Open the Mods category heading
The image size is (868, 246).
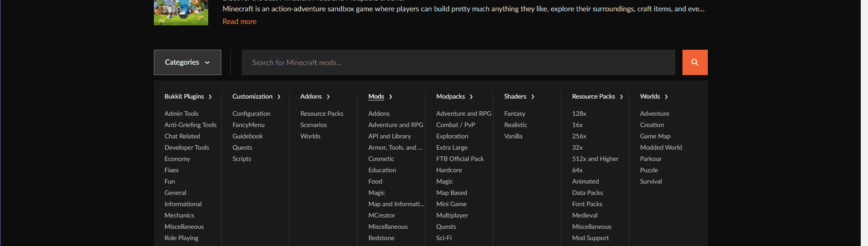pyautogui.click(x=376, y=96)
